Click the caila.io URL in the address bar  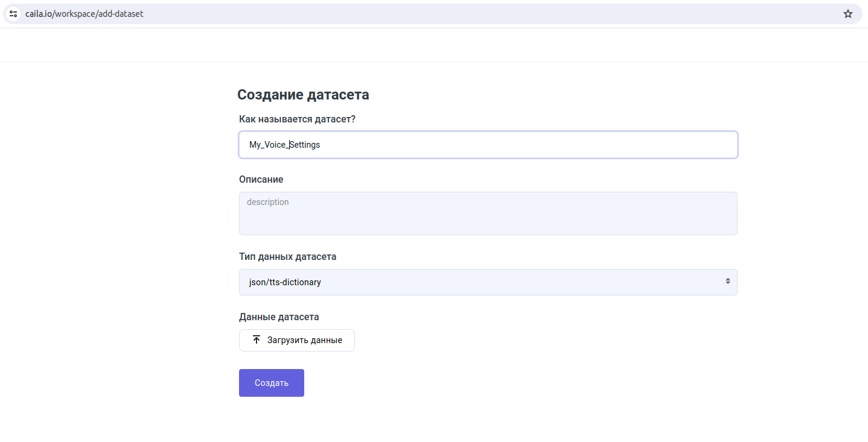(85, 14)
